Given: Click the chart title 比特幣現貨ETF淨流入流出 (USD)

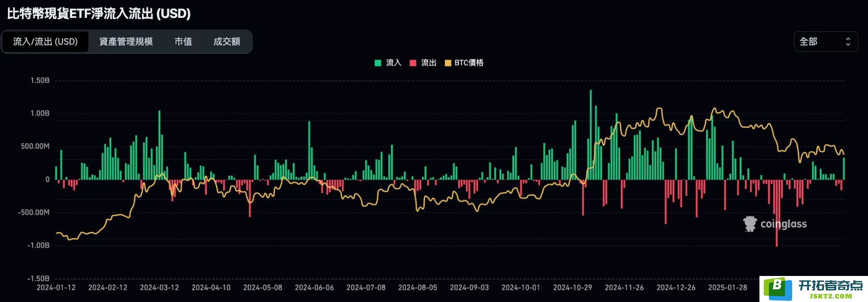Looking at the screenshot, I should click(x=99, y=13).
